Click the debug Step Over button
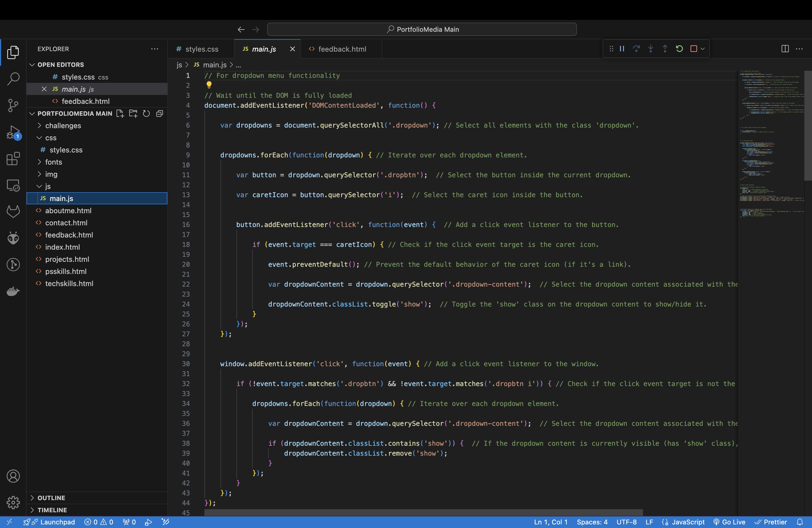The width and height of the screenshot is (812, 528). click(636, 49)
